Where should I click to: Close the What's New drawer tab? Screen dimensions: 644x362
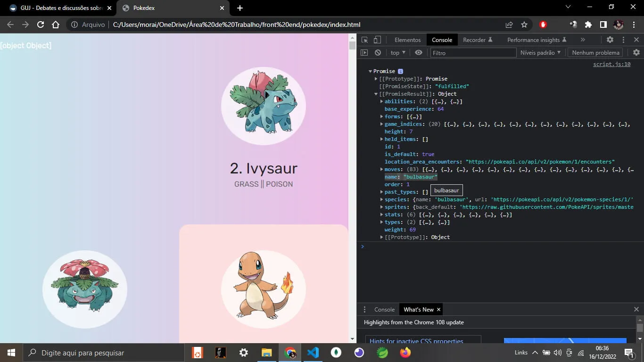click(x=438, y=310)
